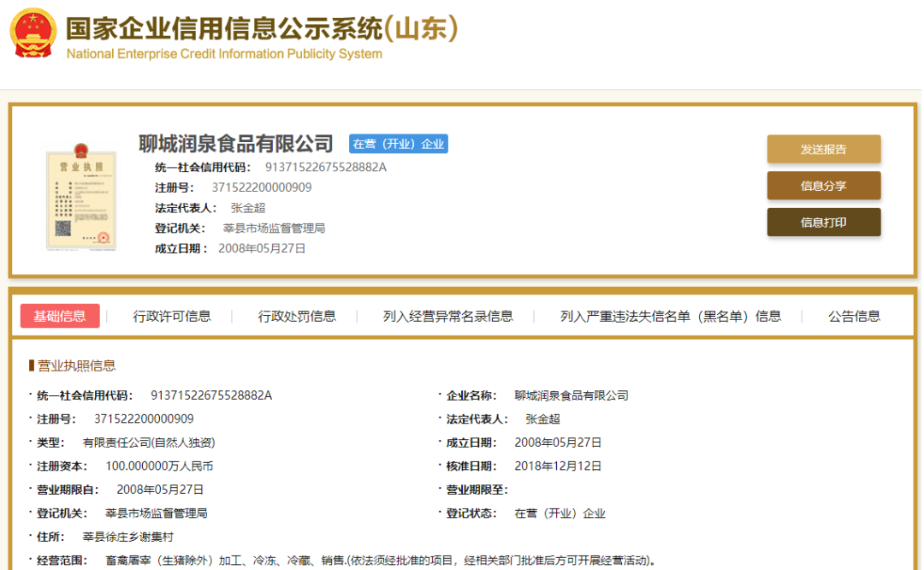Click the 经营范围 business scope text
Image resolution: width=924 pixels, height=570 pixels.
(381, 561)
